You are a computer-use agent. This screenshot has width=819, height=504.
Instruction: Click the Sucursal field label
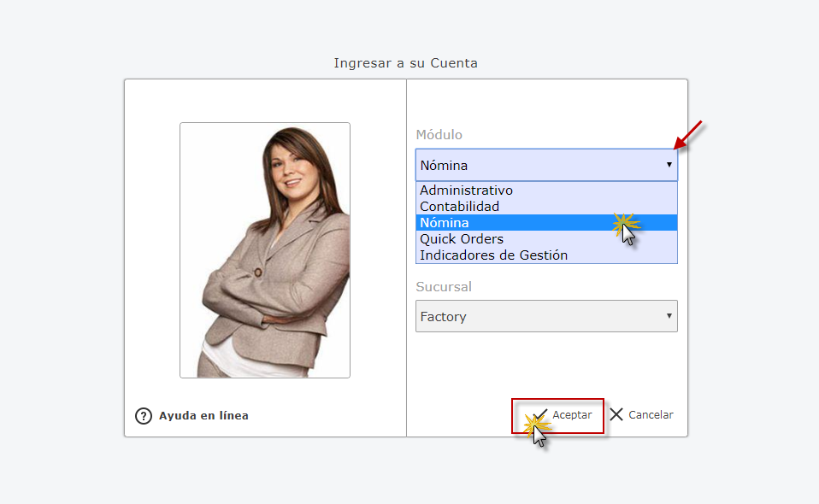(x=444, y=286)
